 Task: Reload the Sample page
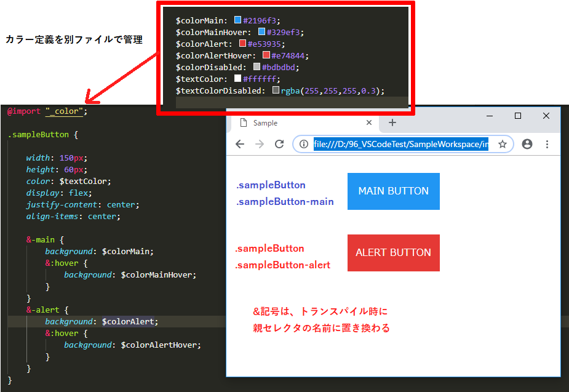(x=279, y=144)
